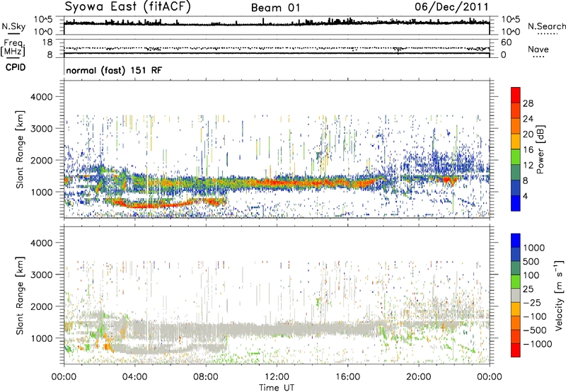The width and height of the screenshot is (566, 392).
Task: Click 'Slant Range [km]' label of power panel
Action: click(20, 149)
